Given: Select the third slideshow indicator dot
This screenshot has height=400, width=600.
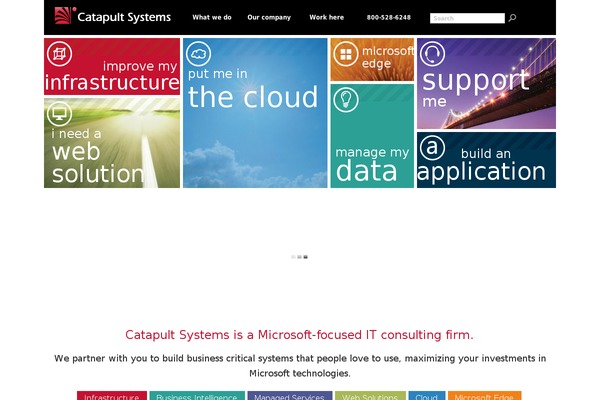Looking at the screenshot, I should [305, 257].
